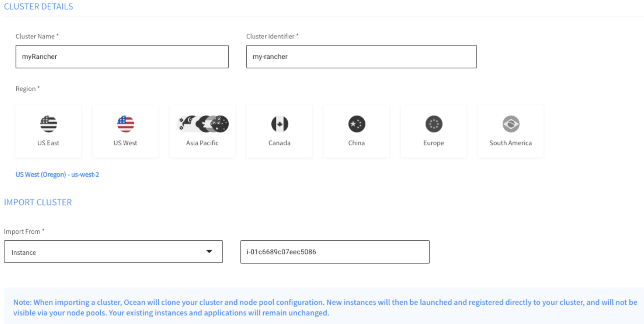The width and height of the screenshot is (644, 324).
Task: Click the IMPORT CLUSTER section heading
Action: (38, 202)
